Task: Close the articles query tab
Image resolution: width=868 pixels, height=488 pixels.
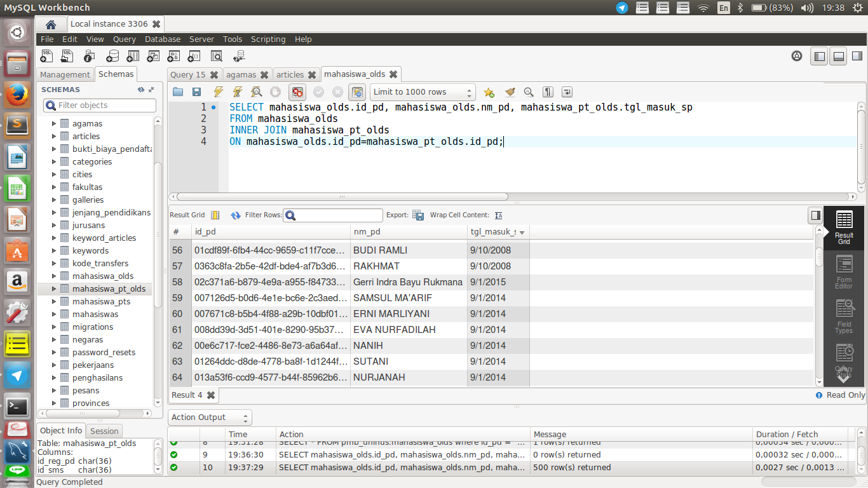Action: tap(312, 75)
